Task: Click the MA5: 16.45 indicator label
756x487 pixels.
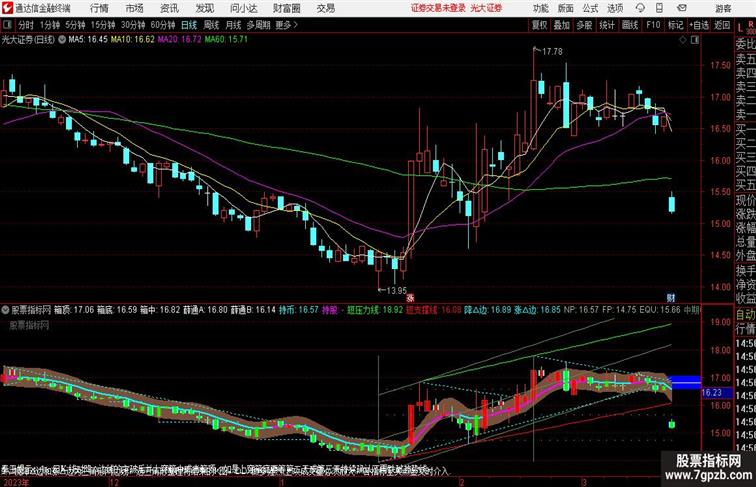Action: (88, 40)
